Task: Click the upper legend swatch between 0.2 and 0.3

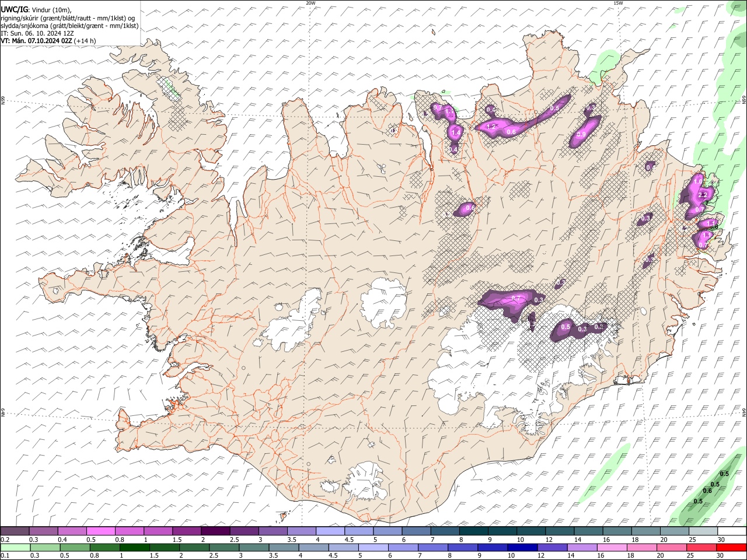Action: (15, 531)
